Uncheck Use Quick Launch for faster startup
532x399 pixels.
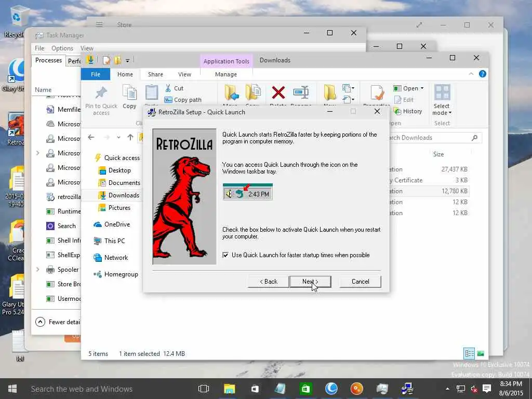225,255
